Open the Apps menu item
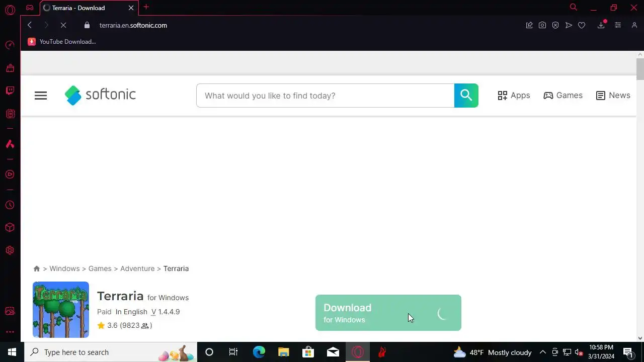This screenshot has width=644, height=362. [514, 96]
